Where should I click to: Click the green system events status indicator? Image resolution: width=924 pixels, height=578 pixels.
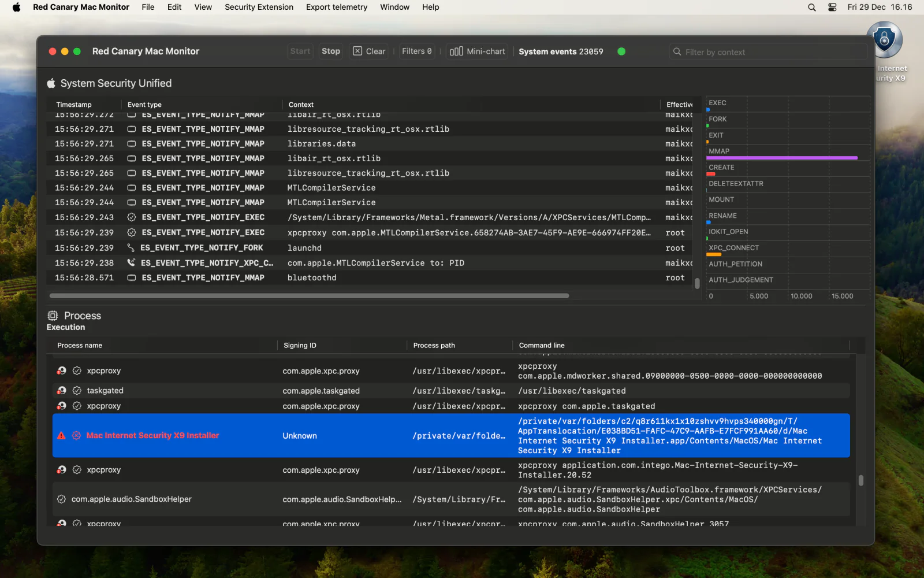pos(621,51)
